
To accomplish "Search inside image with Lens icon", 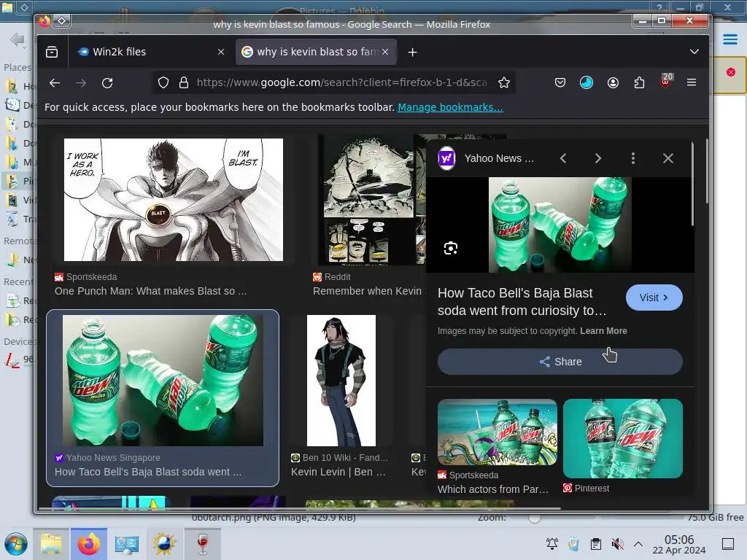I will pyautogui.click(x=451, y=248).
